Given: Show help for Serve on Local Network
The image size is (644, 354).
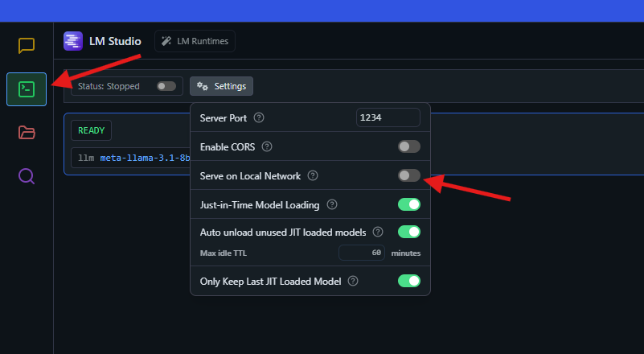Looking at the screenshot, I should tap(313, 175).
